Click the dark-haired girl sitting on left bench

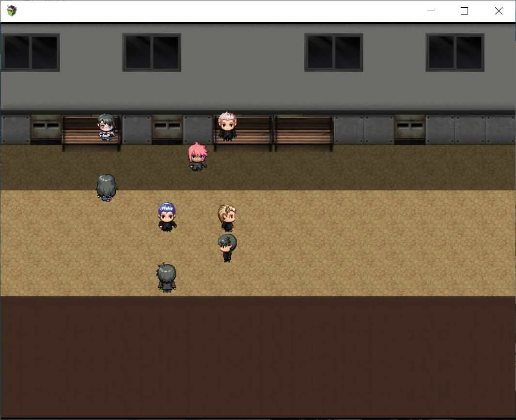[106, 127]
